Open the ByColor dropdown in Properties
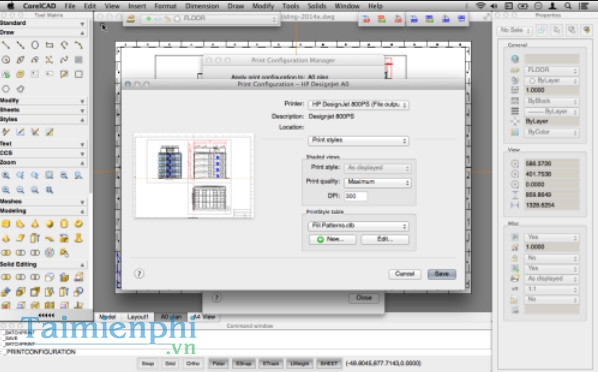The height and width of the screenshot is (372, 598). pyautogui.click(x=552, y=132)
